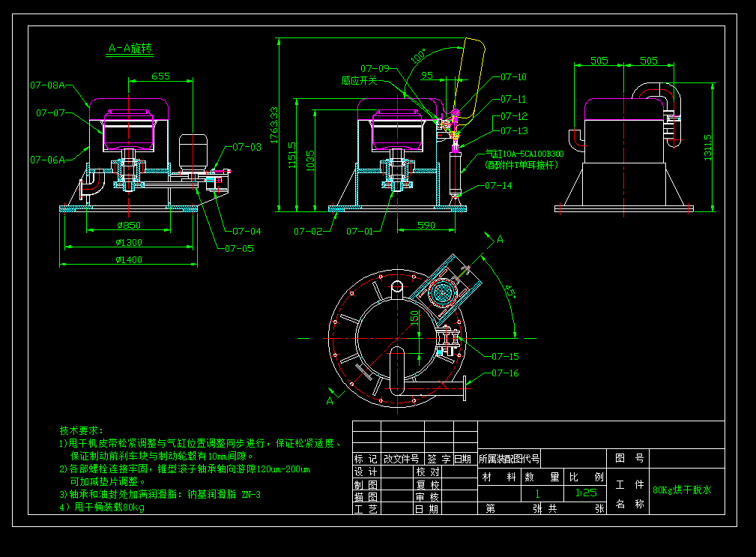Click the '工艺' title block cell

[x=366, y=509]
